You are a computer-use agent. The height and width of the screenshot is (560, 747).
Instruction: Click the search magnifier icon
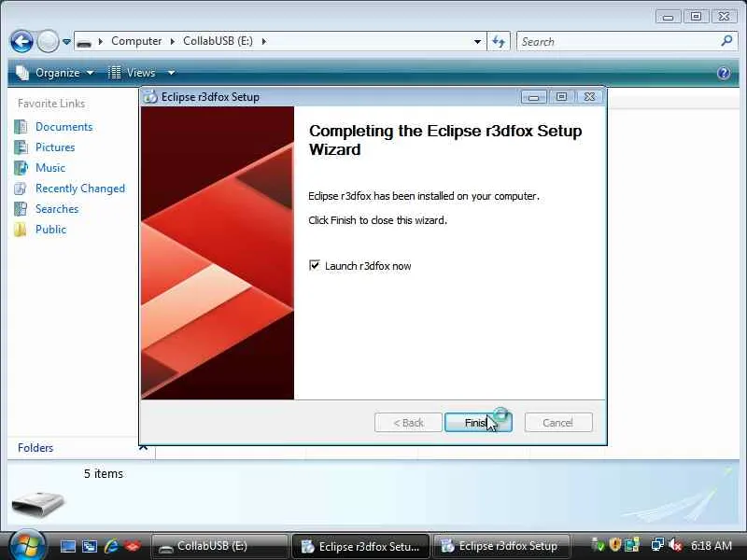point(726,41)
